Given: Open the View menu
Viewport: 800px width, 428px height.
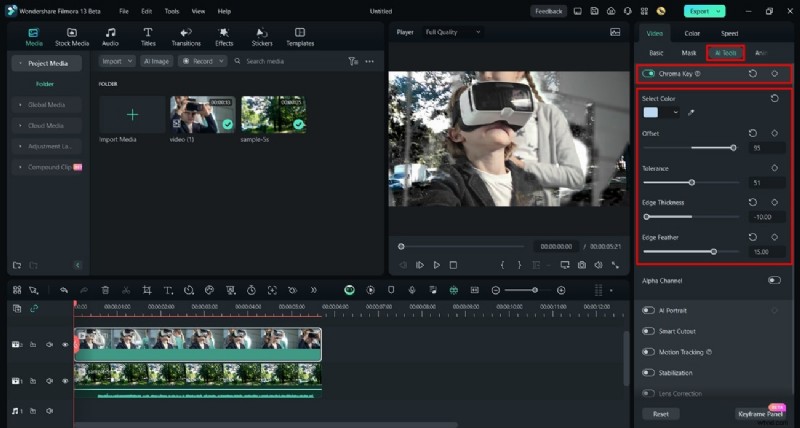Looking at the screenshot, I should (198, 11).
